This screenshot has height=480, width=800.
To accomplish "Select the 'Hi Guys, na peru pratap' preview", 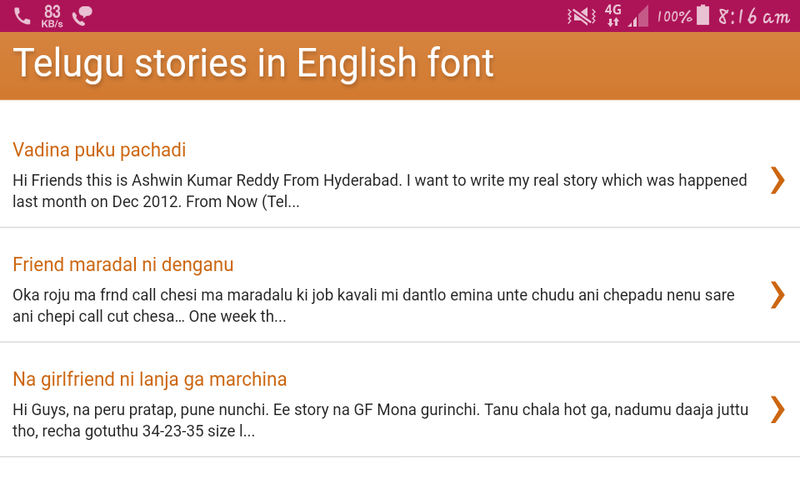I will (x=380, y=421).
